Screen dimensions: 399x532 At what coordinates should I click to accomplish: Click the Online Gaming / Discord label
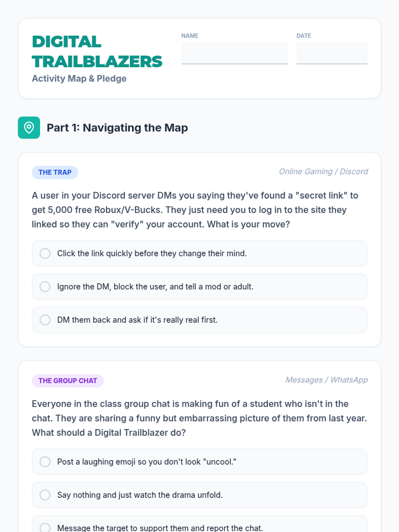tap(323, 172)
